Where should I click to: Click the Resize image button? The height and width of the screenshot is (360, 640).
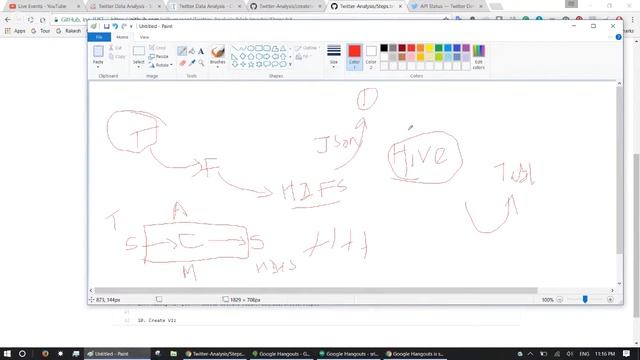coord(159,56)
